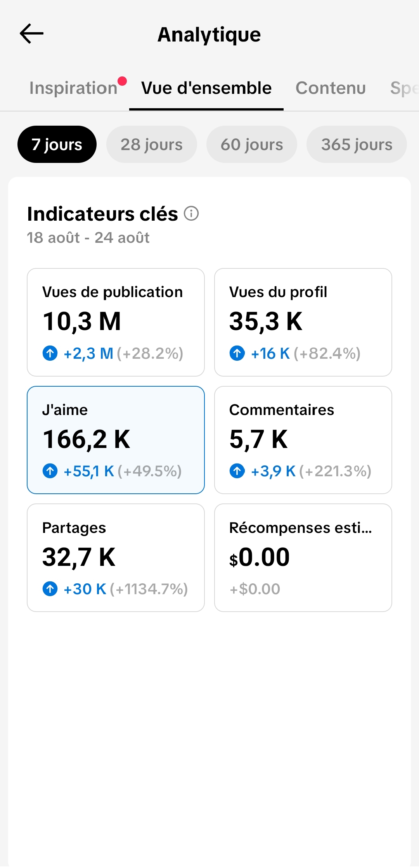Viewport: 419px width, 868px height.
Task: Select the 7 jours period filter
Action: click(57, 144)
